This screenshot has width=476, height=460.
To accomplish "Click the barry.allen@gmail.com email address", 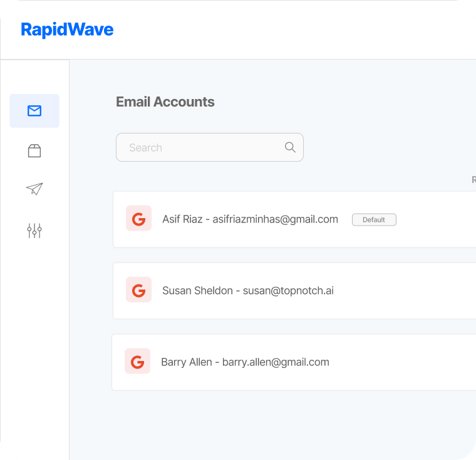I will (x=276, y=362).
